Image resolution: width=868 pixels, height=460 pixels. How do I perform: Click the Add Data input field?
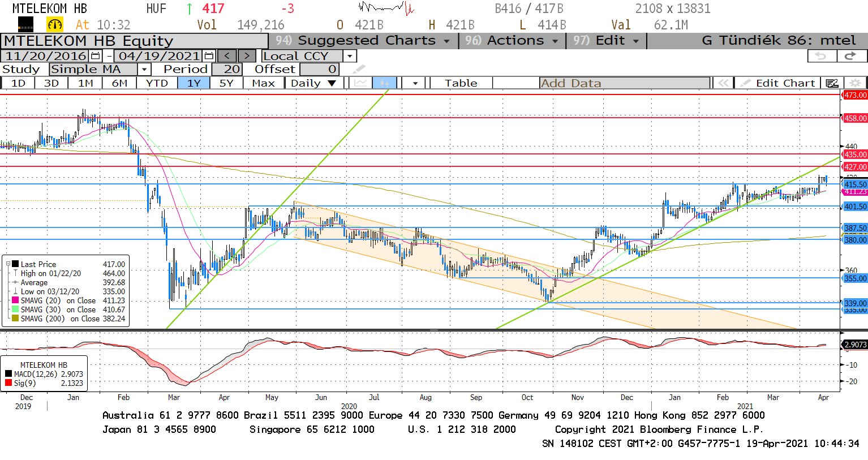click(x=625, y=83)
